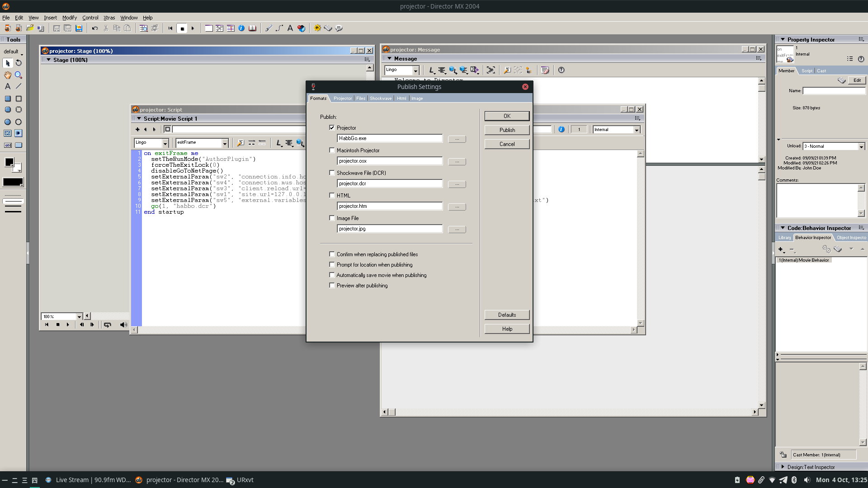Select the Rotate and Skew tool
The width and height of the screenshot is (868, 488).
[x=19, y=63]
